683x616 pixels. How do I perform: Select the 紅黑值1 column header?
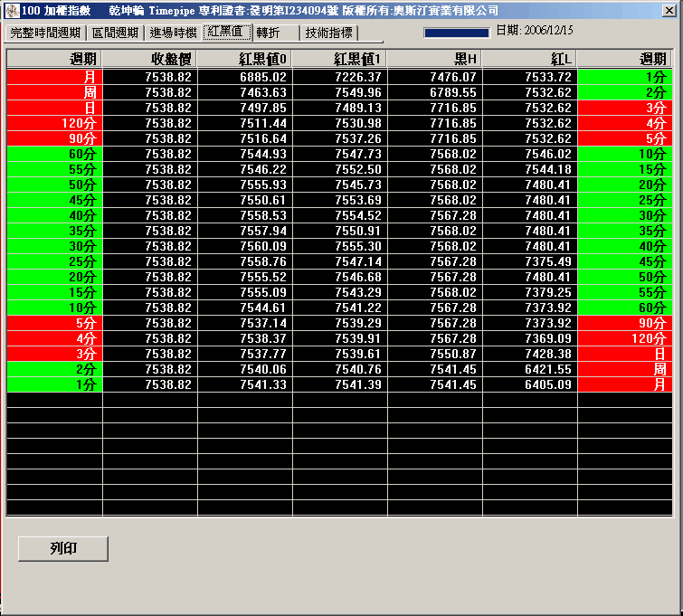point(340,59)
